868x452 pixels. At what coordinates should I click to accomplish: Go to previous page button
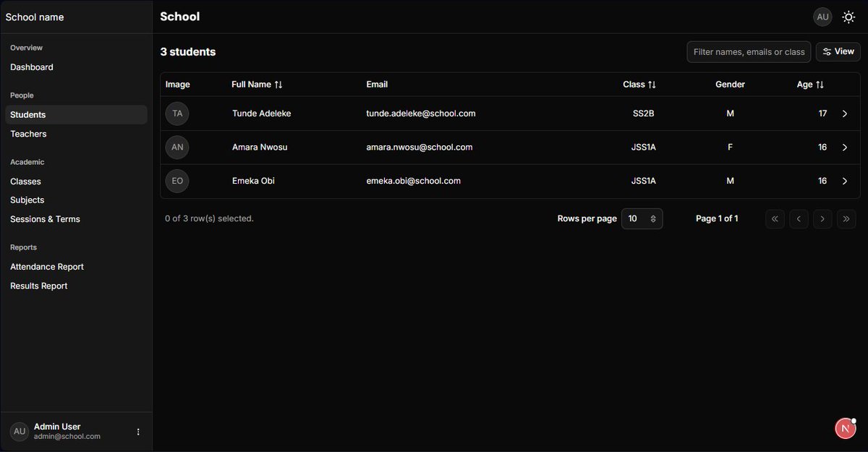coord(799,218)
